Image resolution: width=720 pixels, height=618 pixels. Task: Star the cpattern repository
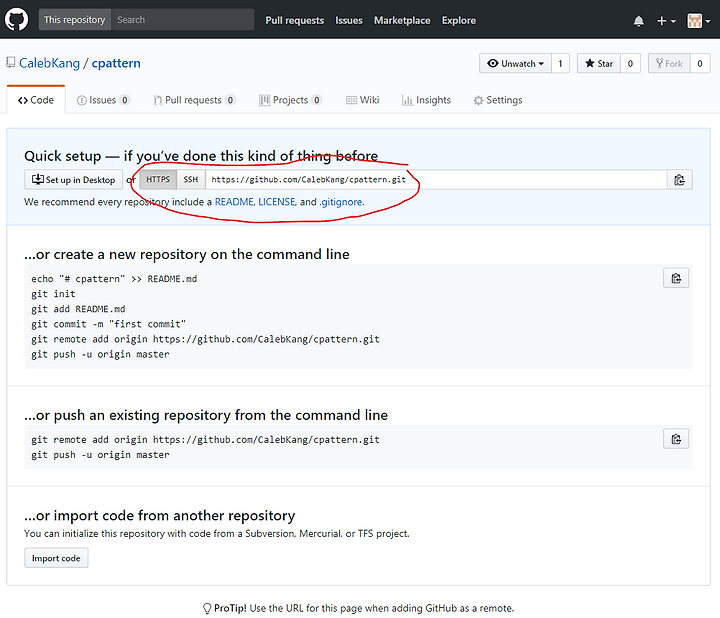(599, 63)
